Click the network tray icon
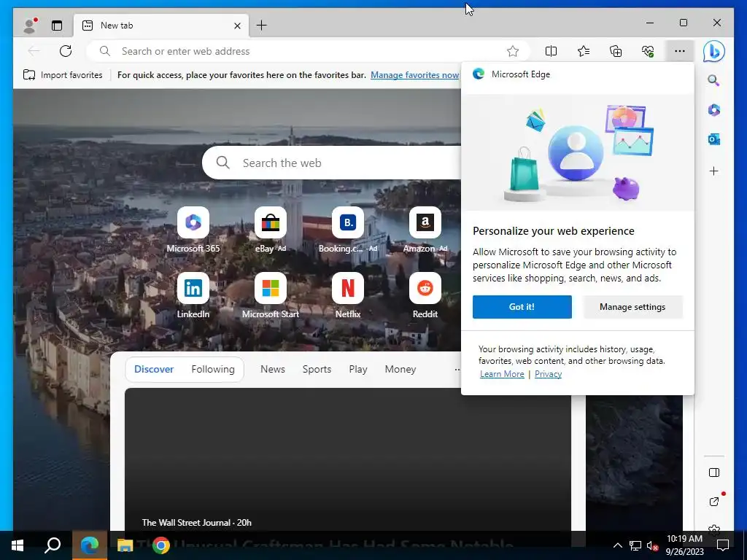Screen dimensions: 747x560 point(635,545)
